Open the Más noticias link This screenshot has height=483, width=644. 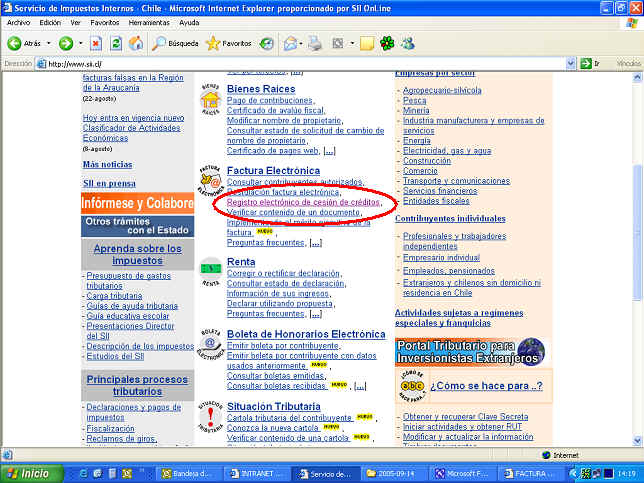pyautogui.click(x=108, y=164)
